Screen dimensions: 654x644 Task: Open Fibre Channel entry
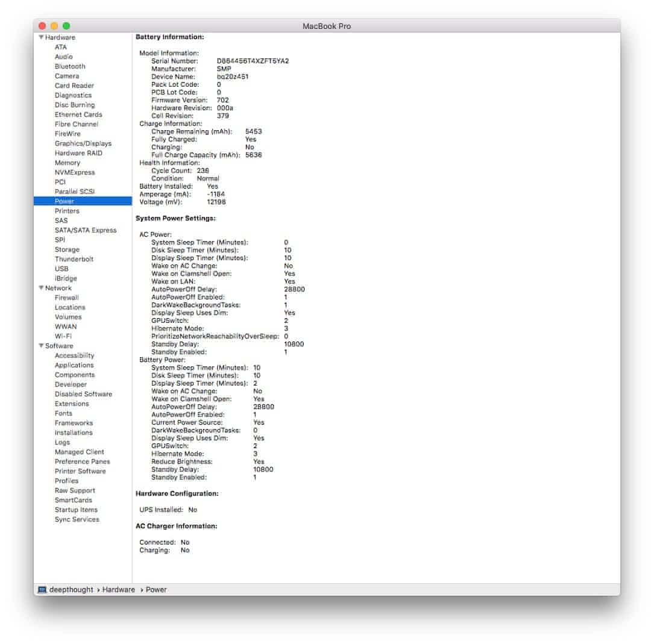[77, 123]
